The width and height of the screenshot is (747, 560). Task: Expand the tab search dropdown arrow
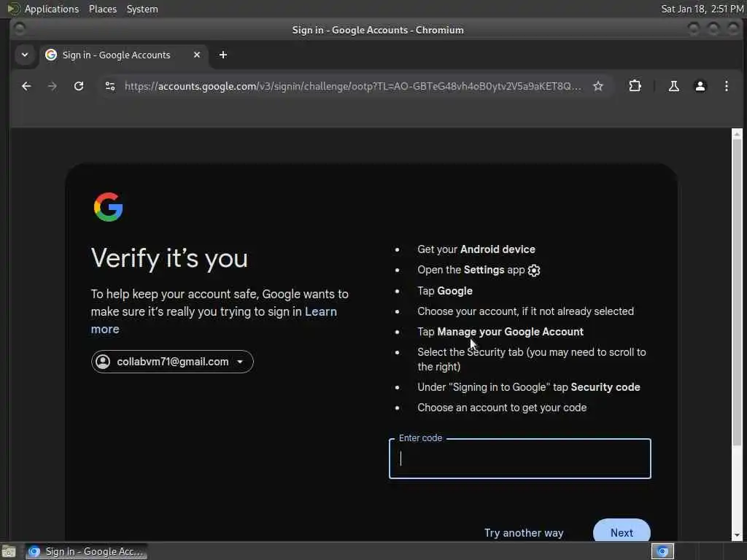(25, 55)
